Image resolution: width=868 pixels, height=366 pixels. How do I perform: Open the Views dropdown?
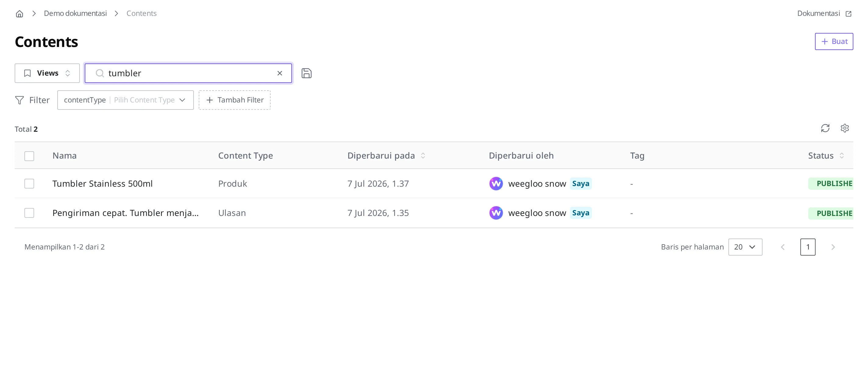[47, 73]
